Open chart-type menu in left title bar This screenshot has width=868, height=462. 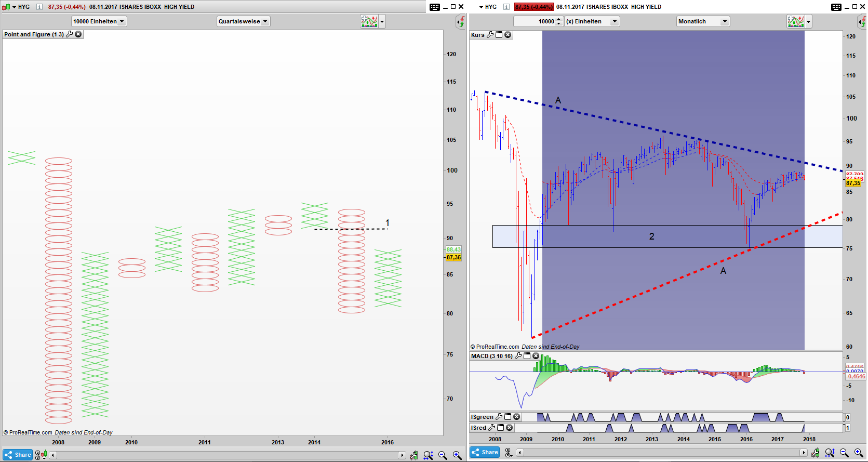[7, 7]
